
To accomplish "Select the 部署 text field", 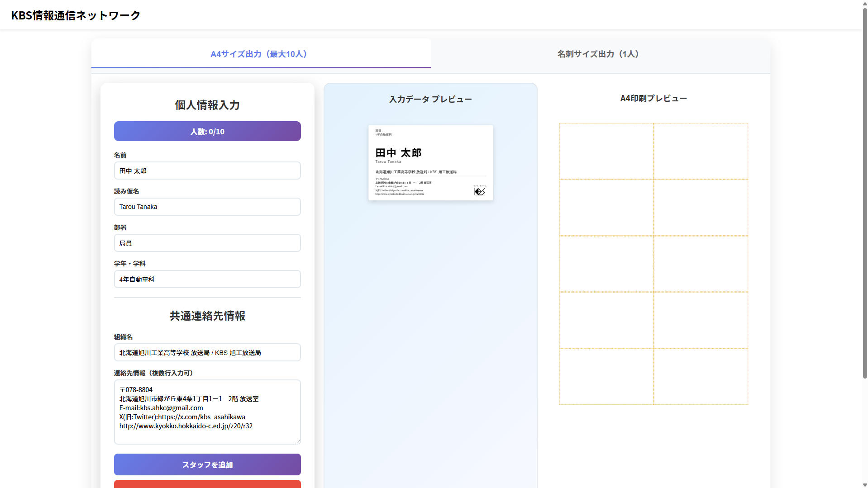I will click(x=207, y=243).
